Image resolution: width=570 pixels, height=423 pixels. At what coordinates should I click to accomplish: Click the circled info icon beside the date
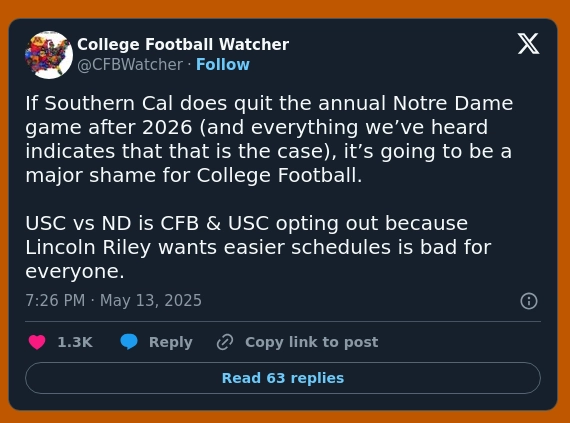[529, 301]
